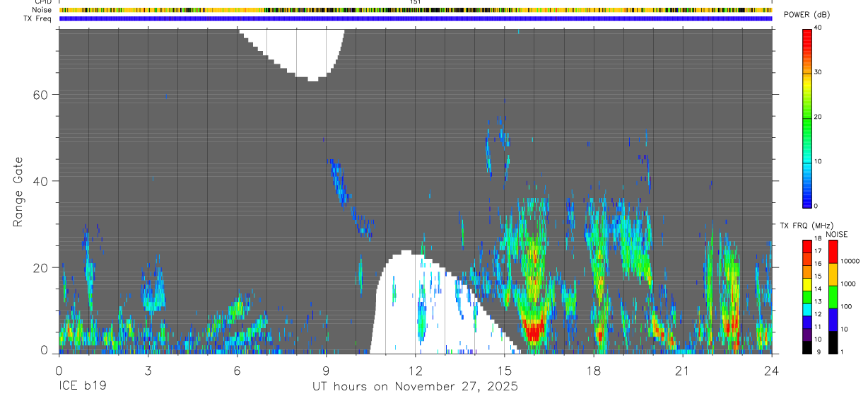868x401 pixels.
Task: Click the UT hours on November 27, 2025 title
Action: pyautogui.click(x=415, y=387)
